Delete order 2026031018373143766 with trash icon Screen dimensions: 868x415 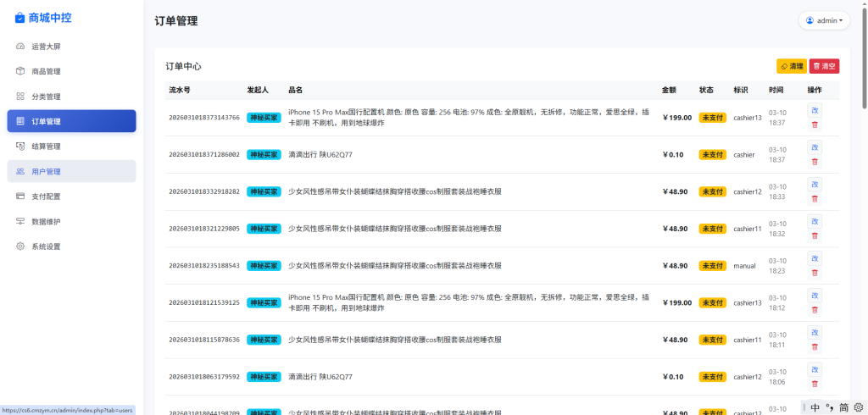point(815,125)
